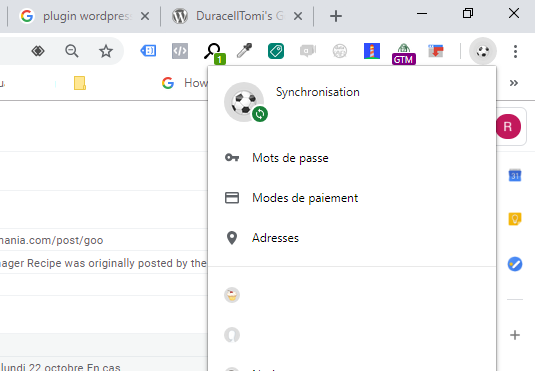Open the green price tag extension

click(276, 51)
